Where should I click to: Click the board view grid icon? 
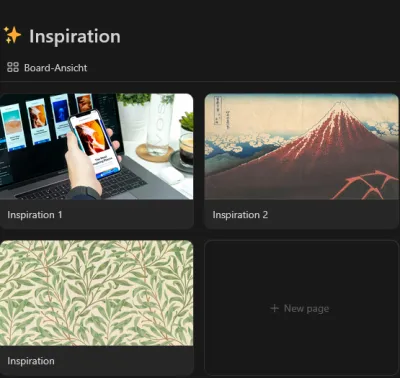coord(13,67)
